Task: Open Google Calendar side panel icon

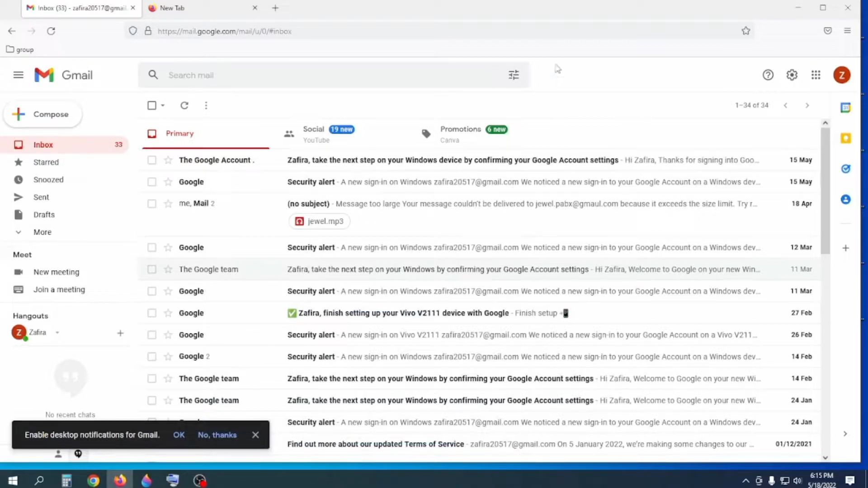Action: point(845,108)
